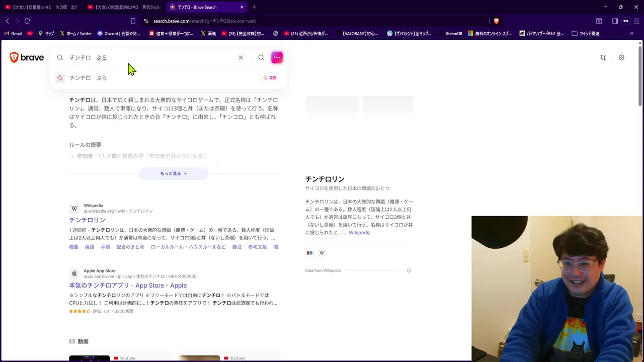Open new tab with plus button

254,7
